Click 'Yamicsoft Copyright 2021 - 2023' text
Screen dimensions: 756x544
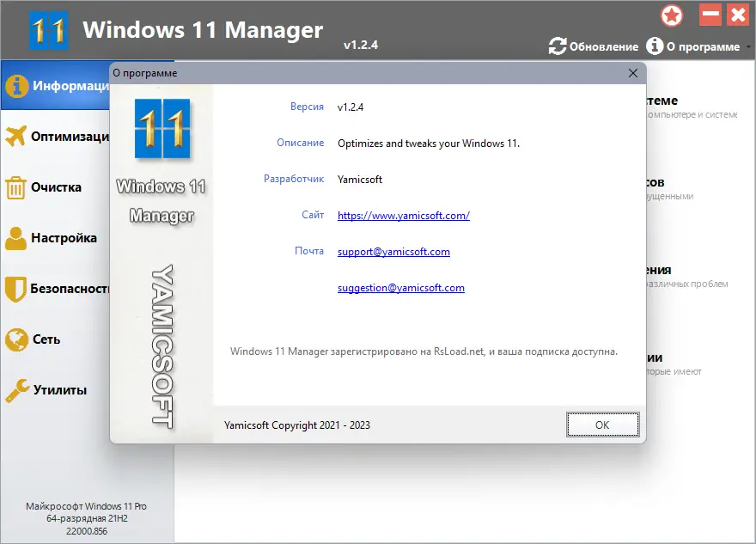297,425
